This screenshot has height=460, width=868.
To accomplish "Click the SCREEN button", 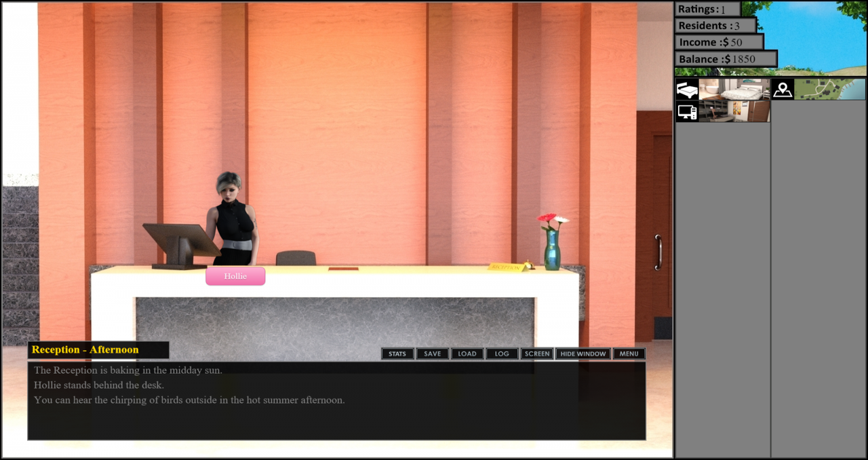I will click(537, 353).
